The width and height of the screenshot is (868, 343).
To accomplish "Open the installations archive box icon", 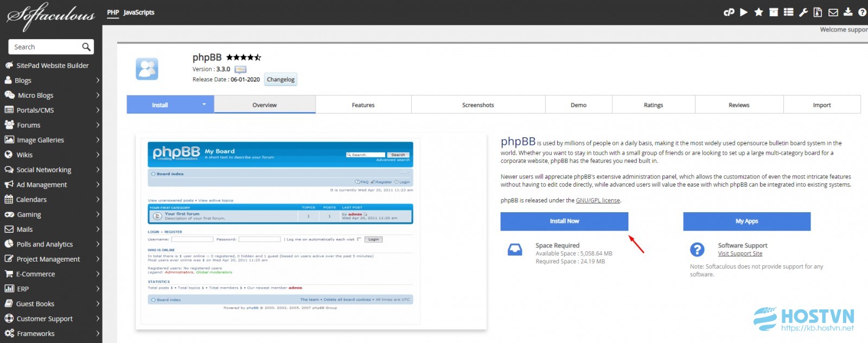I will (x=774, y=12).
